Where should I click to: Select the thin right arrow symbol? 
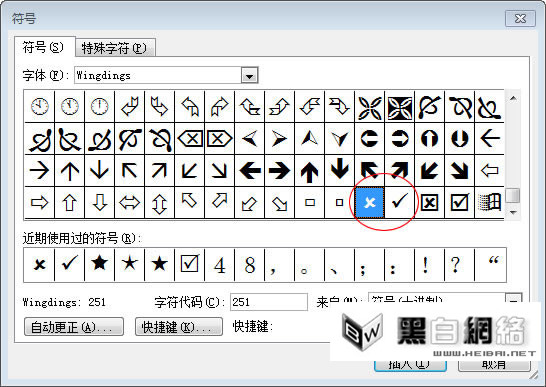(x=39, y=170)
